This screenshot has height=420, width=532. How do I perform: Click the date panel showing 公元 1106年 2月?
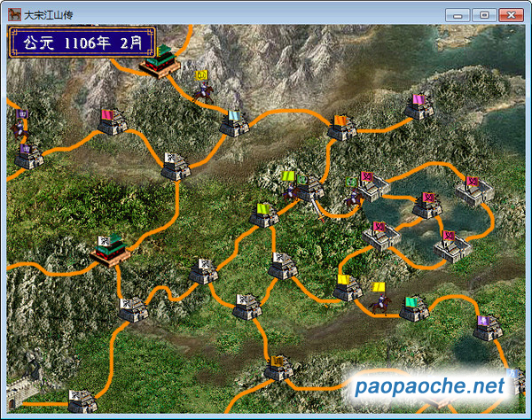(x=82, y=43)
